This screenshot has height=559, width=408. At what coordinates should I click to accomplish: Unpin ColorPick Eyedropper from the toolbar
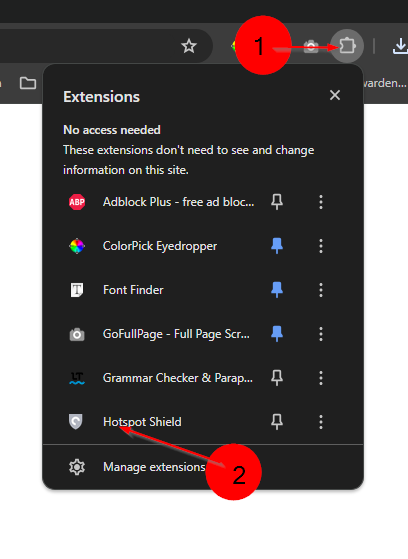coord(277,246)
